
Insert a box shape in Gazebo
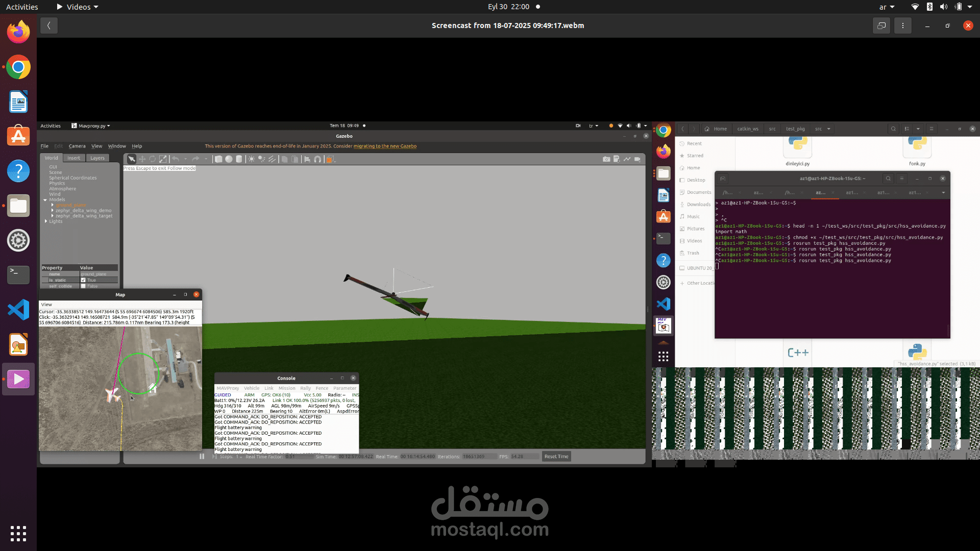218,159
